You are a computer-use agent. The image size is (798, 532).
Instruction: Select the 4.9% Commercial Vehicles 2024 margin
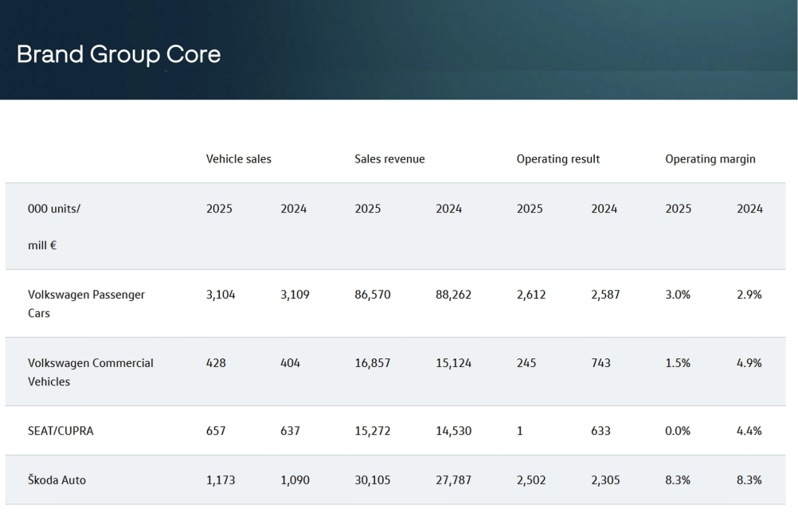[x=749, y=363]
